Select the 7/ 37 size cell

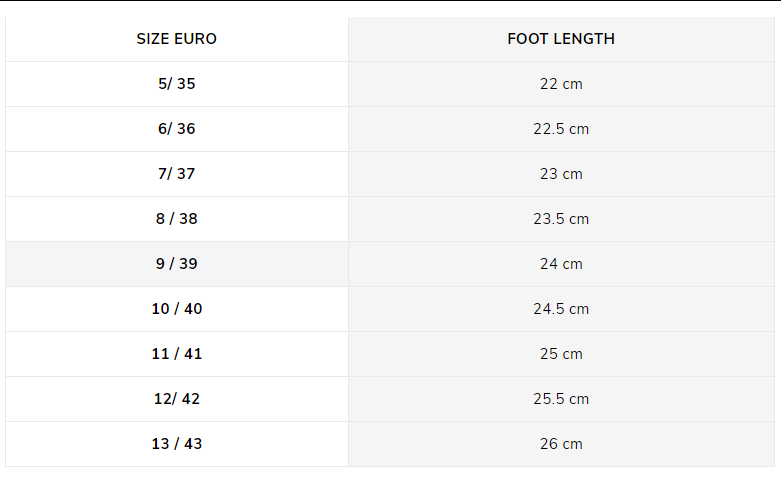(x=177, y=174)
